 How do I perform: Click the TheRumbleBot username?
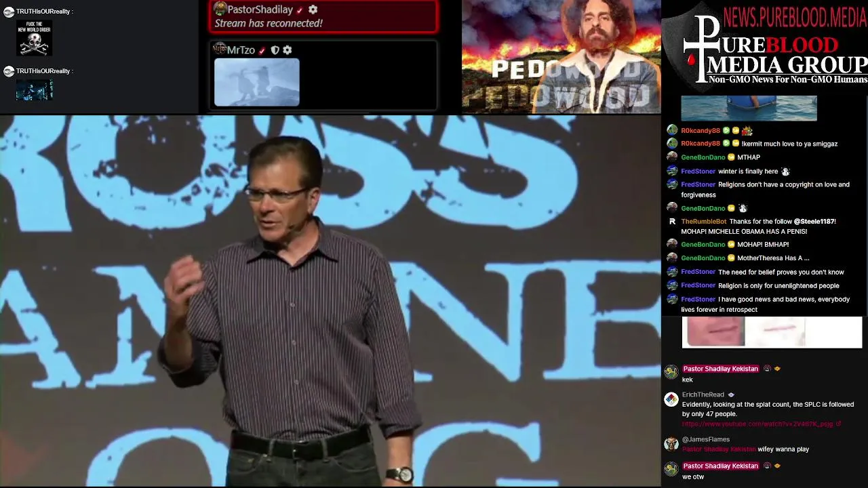pyautogui.click(x=704, y=221)
